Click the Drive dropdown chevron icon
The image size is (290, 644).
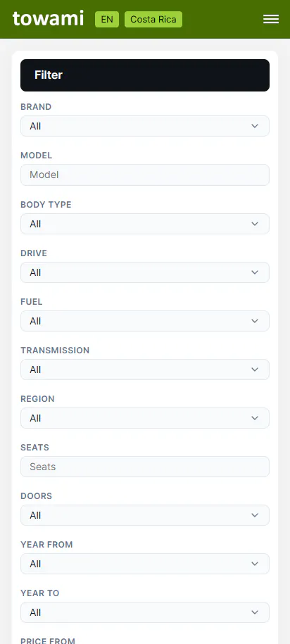(255, 272)
